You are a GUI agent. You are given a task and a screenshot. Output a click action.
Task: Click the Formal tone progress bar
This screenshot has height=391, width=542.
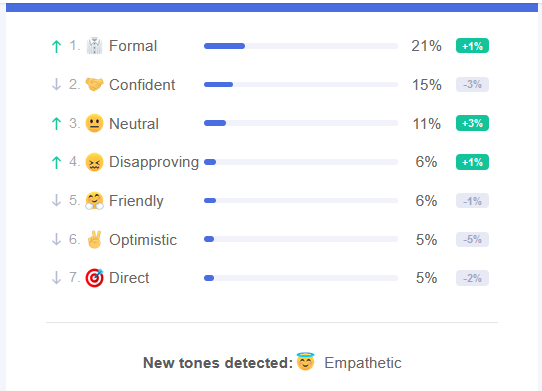(x=301, y=46)
